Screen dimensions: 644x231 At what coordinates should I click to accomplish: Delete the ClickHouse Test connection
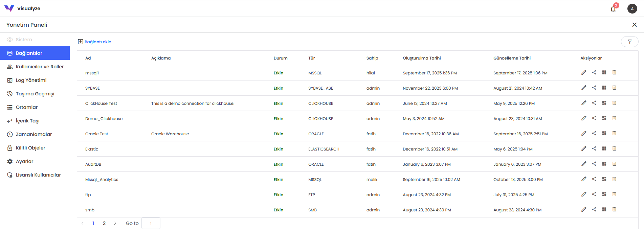point(614,103)
